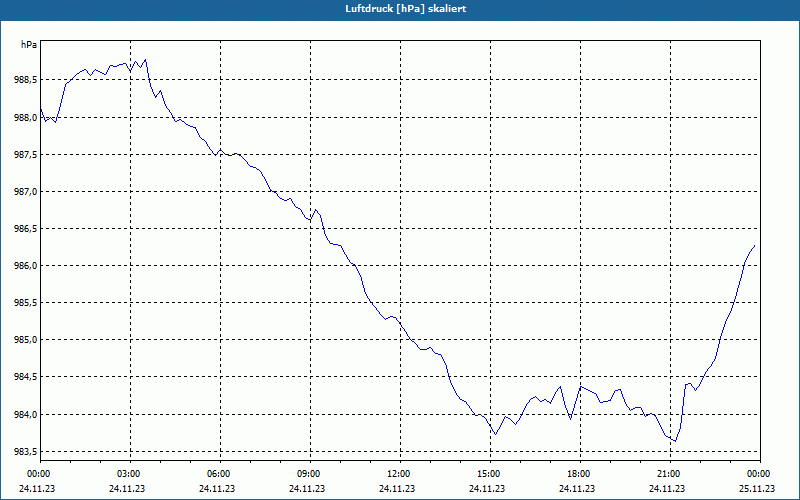Click the 988,5 y-axis label
800x500 pixels.
point(25,80)
